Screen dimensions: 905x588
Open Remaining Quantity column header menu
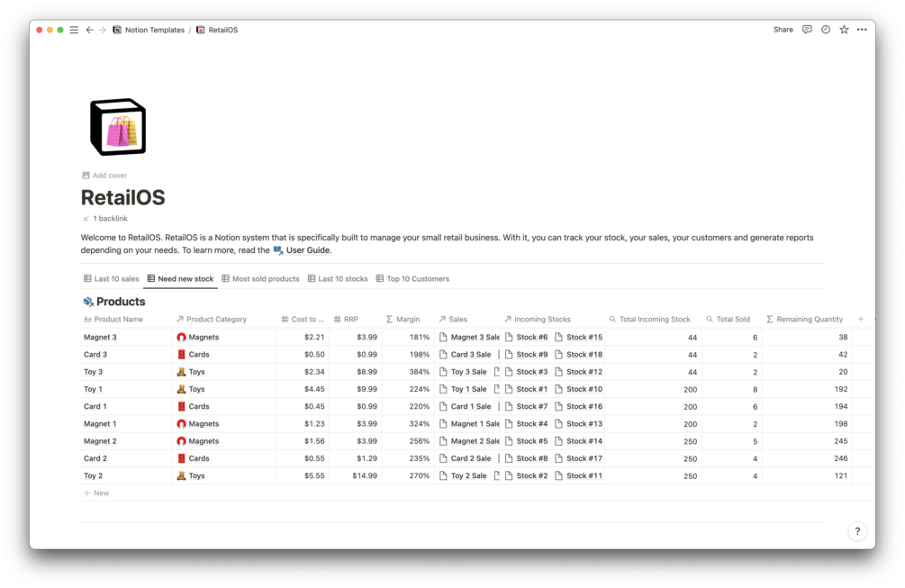(804, 319)
